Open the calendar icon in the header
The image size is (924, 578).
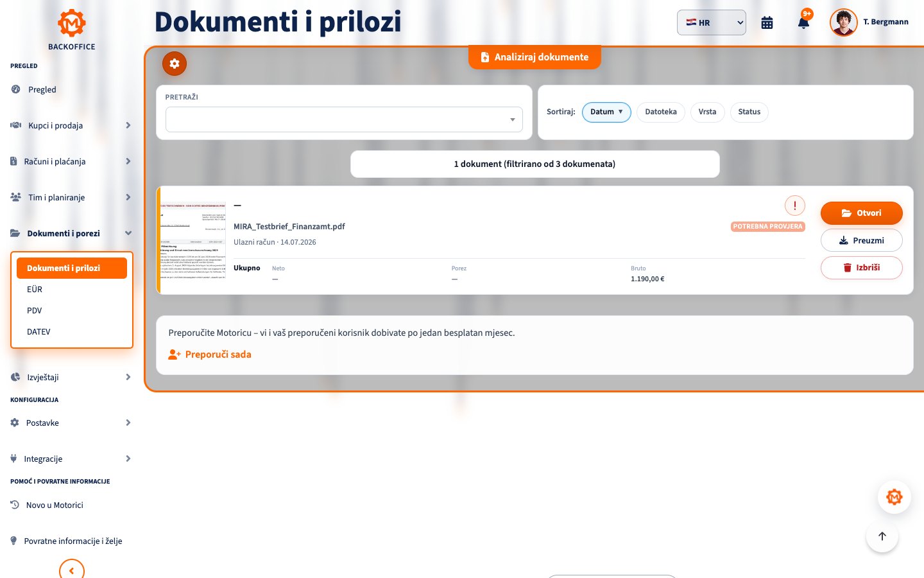[767, 23]
